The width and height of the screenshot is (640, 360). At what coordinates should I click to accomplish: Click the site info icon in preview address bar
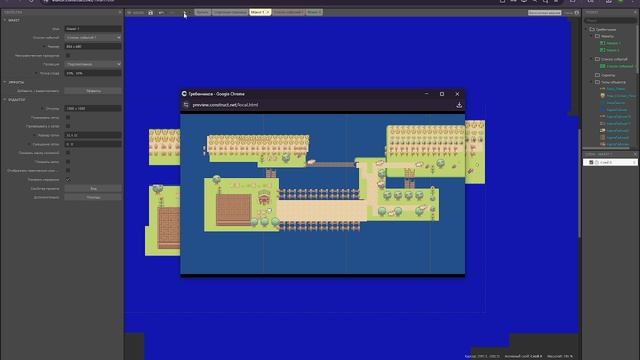tap(186, 105)
